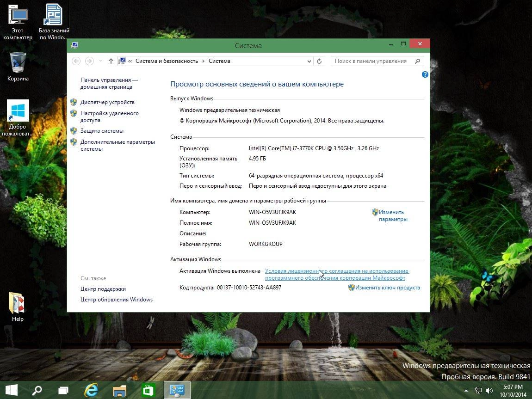The height and width of the screenshot is (399, 532).
Task: Open Настройка удаленного доступа link
Action: point(109,117)
